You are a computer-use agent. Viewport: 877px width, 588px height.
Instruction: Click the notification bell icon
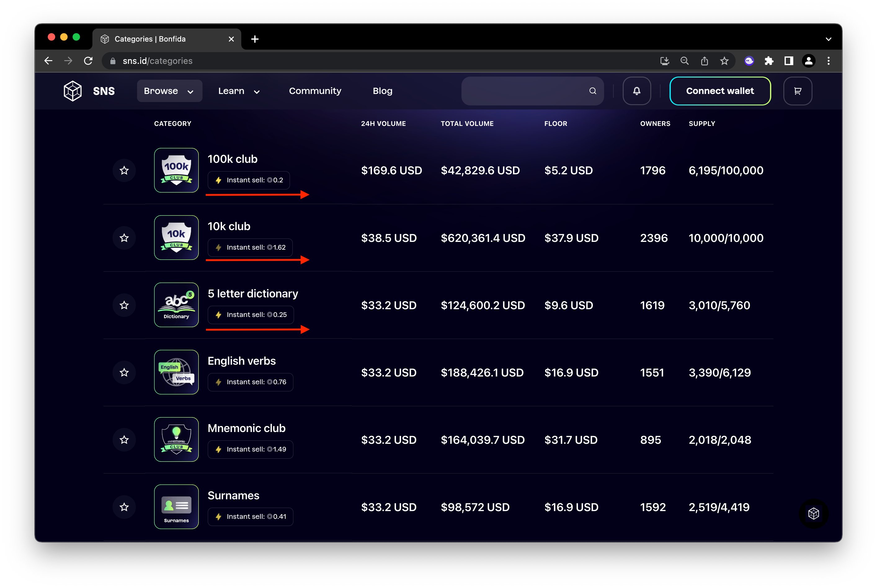click(636, 91)
